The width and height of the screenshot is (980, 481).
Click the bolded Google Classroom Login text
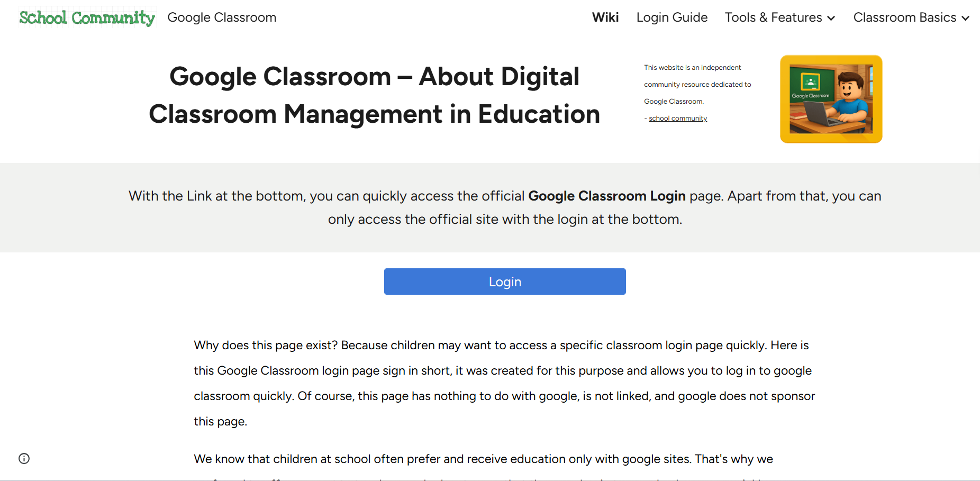606,196
